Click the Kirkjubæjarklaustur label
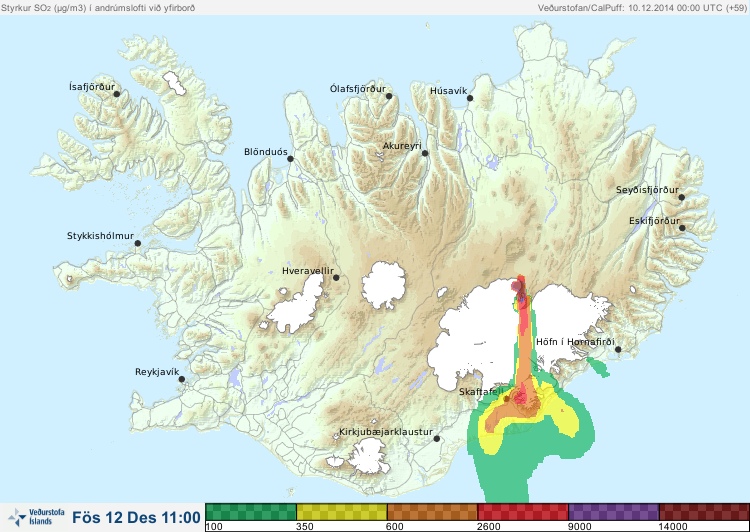750x532 pixels. tap(386, 432)
